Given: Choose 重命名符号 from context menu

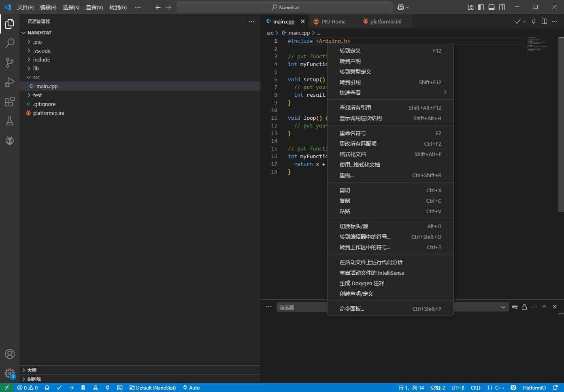Looking at the screenshot, I should 390,133.
